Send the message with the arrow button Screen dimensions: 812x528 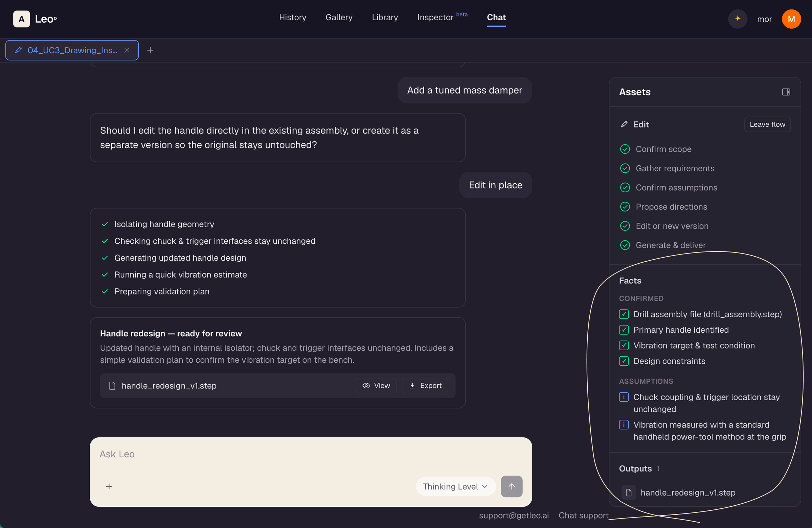pos(512,487)
